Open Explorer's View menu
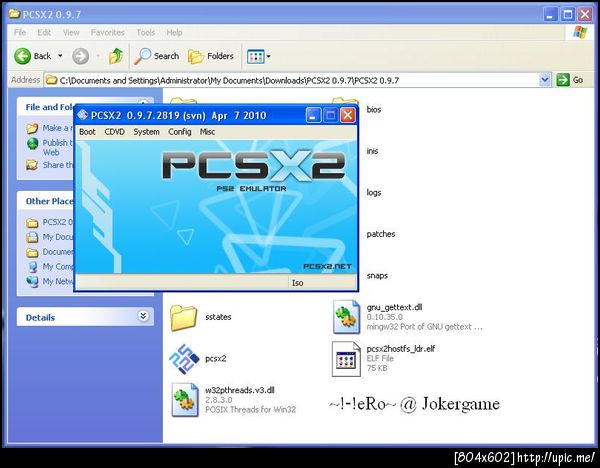Screen dimensions: 600x468 (x=71, y=33)
